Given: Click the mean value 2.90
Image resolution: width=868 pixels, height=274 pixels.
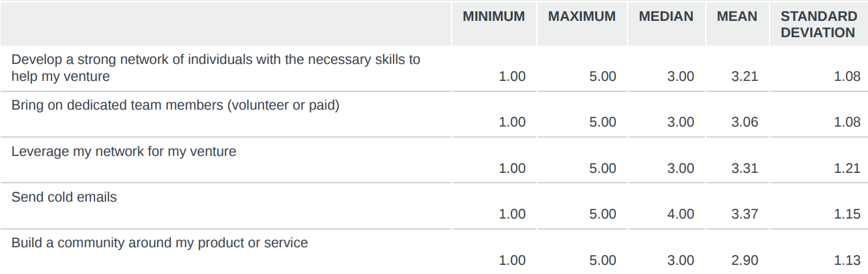Looking at the screenshot, I should coord(745,260).
